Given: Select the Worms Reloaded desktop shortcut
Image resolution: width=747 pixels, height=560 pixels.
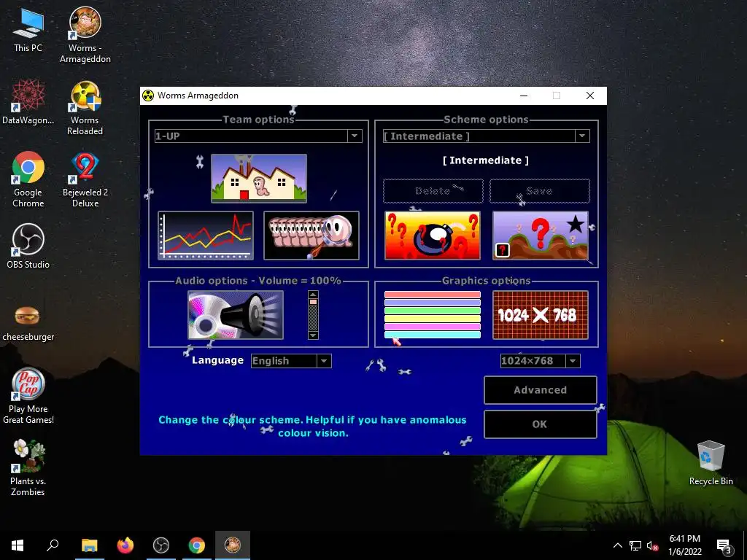Looking at the screenshot, I should click(x=85, y=108).
